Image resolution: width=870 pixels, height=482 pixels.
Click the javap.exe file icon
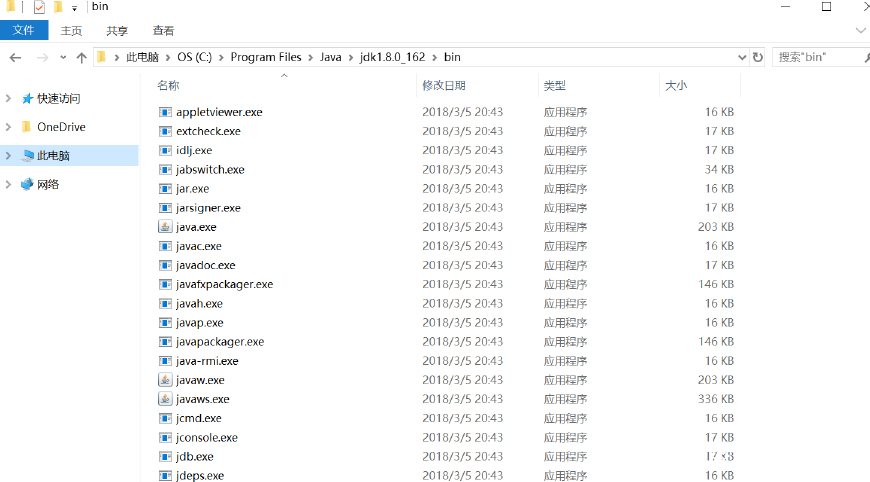coord(165,323)
